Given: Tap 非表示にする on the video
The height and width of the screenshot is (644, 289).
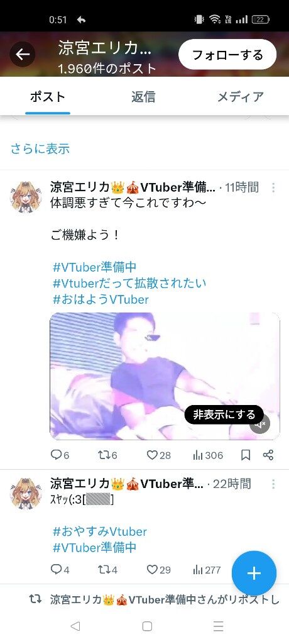Looking at the screenshot, I should (224, 414).
